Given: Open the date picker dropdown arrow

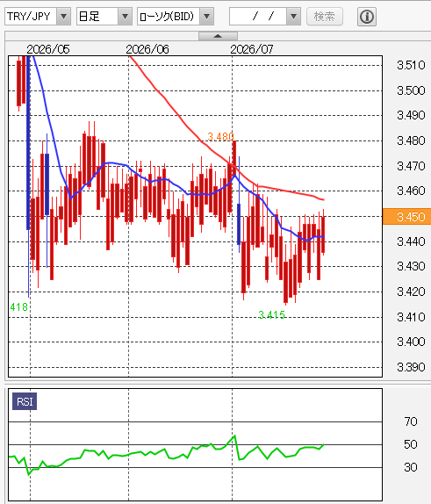Looking at the screenshot, I should pos(293,16).
